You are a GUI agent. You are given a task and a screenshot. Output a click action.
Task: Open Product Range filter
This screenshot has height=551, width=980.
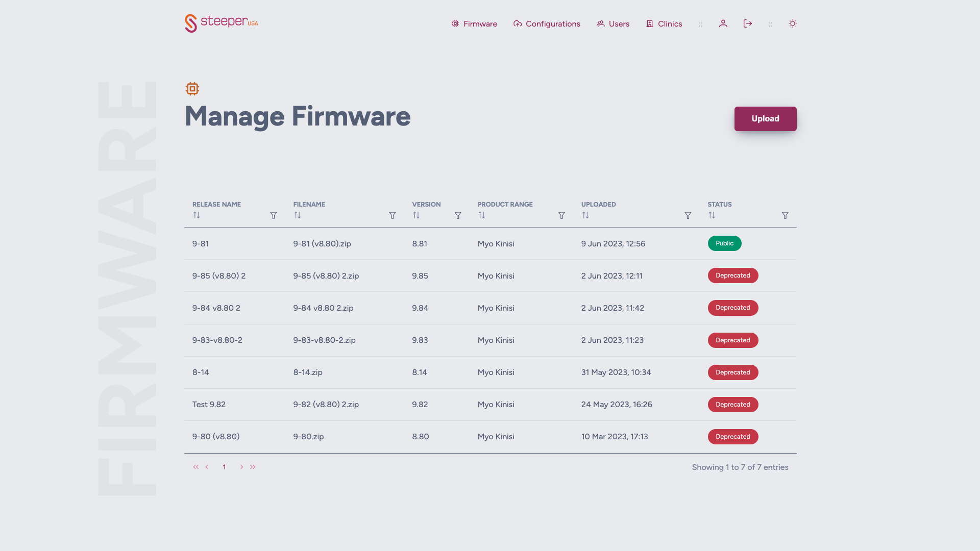(561, 216)
